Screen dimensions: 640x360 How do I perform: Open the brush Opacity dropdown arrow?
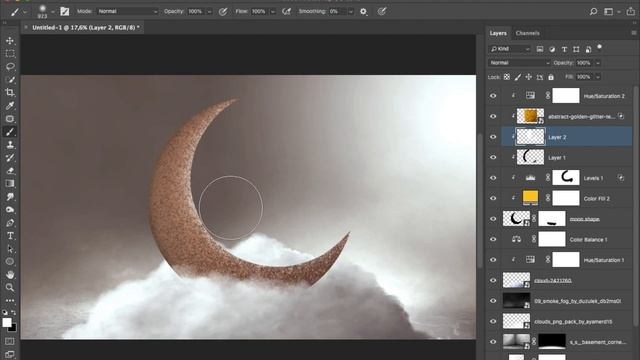(209, 12)
